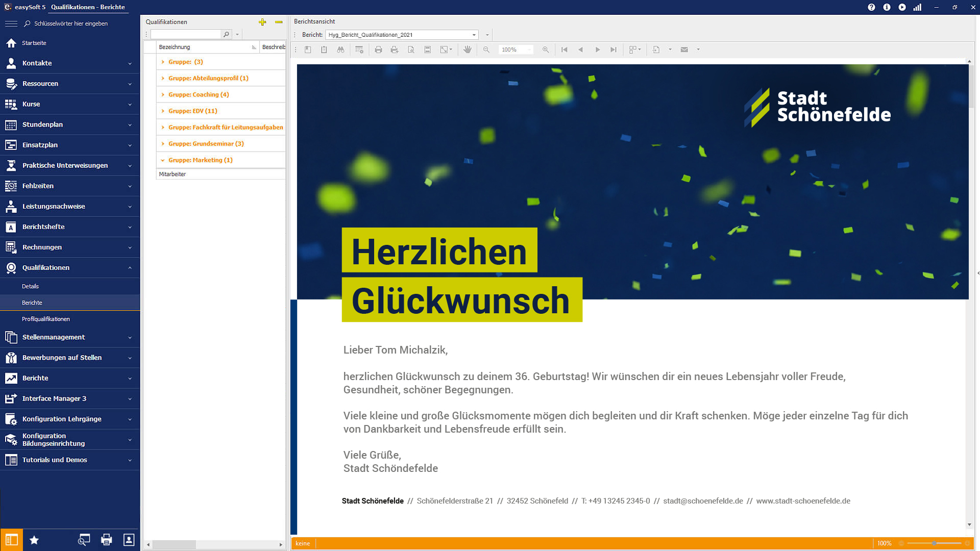Viewport: 980px width, 551px height.
Task: Click the help question mark icon
Action: (x=871, y=7)
